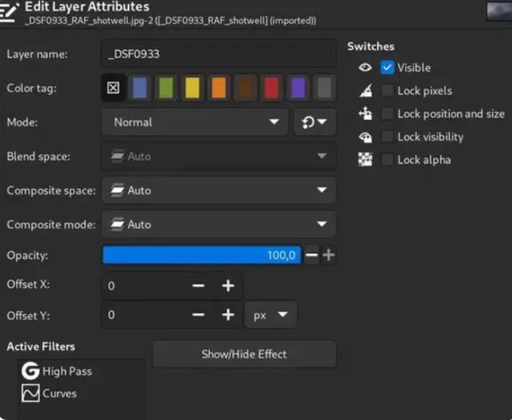Click the Curves filter graph icon
This screenshot has height=420, width=512.
click(x=30, y=393)
